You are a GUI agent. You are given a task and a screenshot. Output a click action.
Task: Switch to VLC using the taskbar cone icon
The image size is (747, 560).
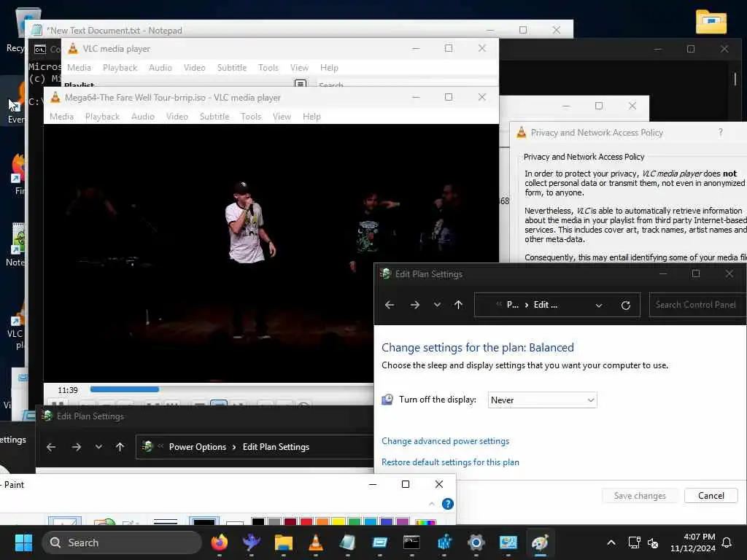tap(315, 542)
